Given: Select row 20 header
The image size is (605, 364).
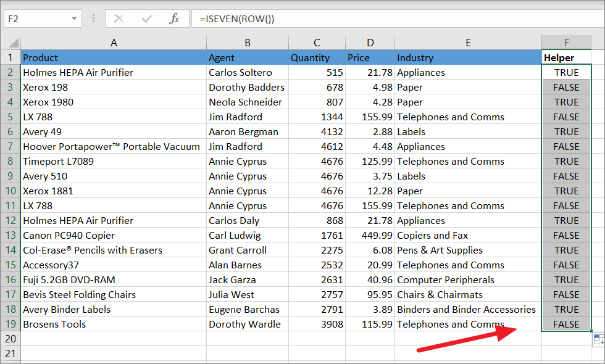Looking at the screenshot, I should pyautogui.click(x=10, y=339).
